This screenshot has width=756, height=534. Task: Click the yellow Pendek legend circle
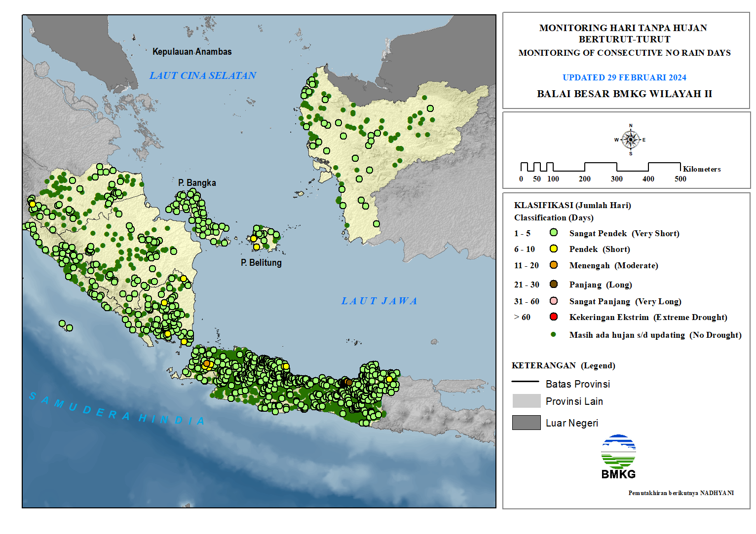click(x=554, y=249)
